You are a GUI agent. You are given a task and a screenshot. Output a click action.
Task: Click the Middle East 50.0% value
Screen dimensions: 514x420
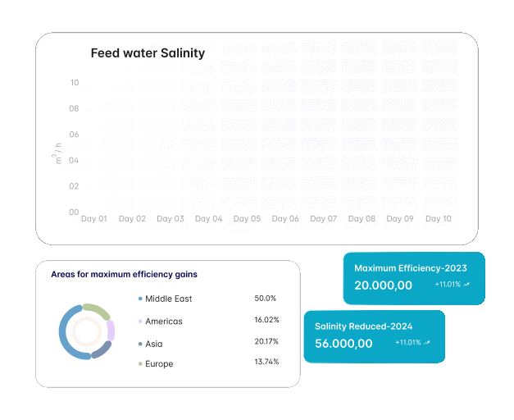(266, 299)
